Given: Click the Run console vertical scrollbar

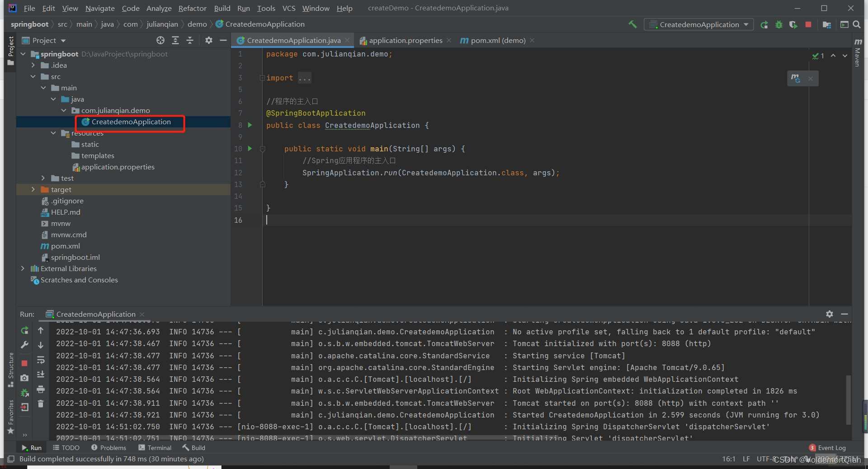Looking at the screenshot, I should tap(849, 400).
